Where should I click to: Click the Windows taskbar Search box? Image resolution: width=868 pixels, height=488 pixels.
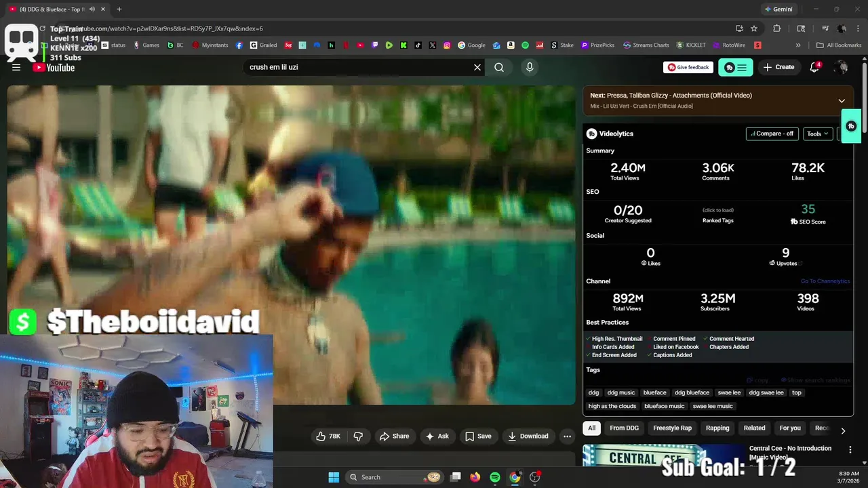(x=394, y=477)
